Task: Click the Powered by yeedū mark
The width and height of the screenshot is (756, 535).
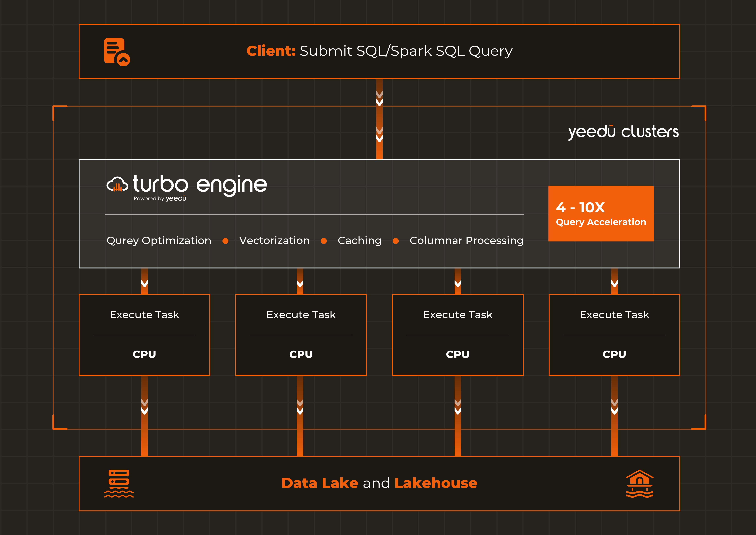Action: 160,199
